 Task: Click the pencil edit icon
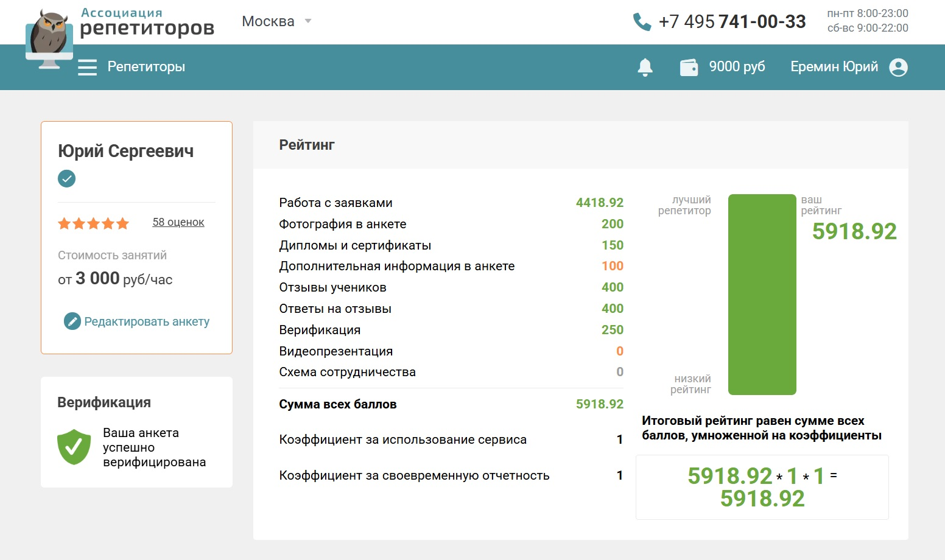click(x=72, y=321)
